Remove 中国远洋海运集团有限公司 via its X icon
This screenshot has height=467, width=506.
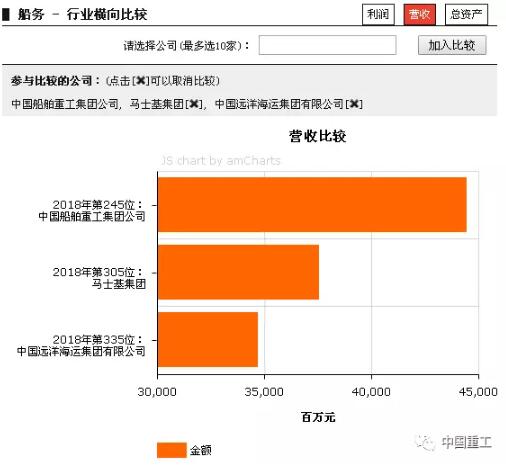[354, 104]
